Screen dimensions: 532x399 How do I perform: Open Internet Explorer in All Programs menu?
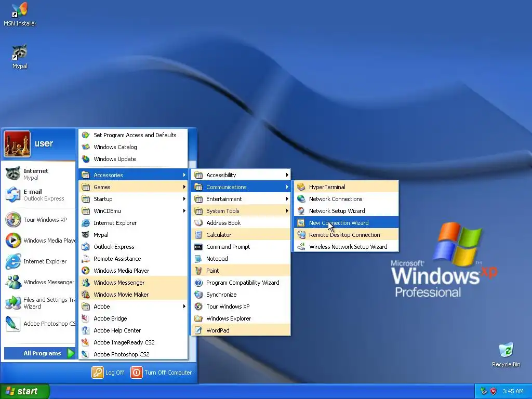coord(133,223)
